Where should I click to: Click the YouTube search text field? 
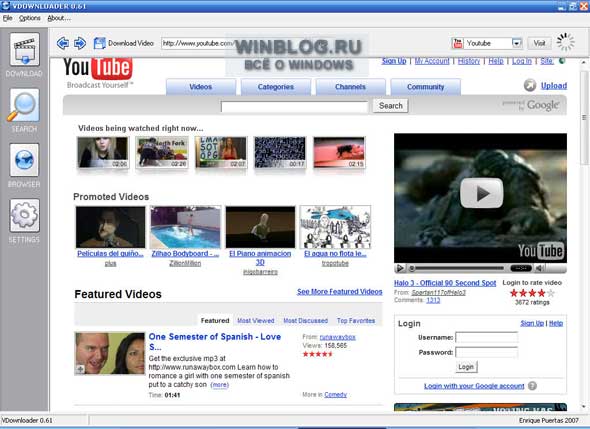(x=294, y=106)
